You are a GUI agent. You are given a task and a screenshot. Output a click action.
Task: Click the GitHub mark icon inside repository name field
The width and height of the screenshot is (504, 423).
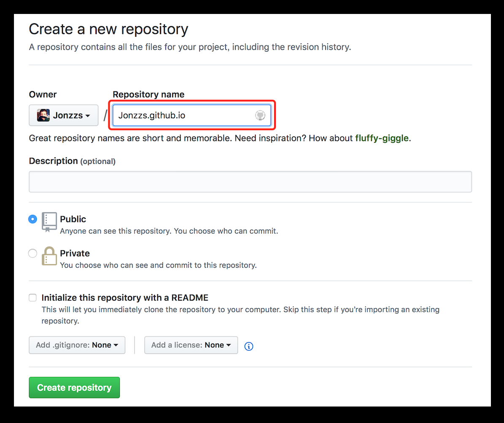pos(260,115)
